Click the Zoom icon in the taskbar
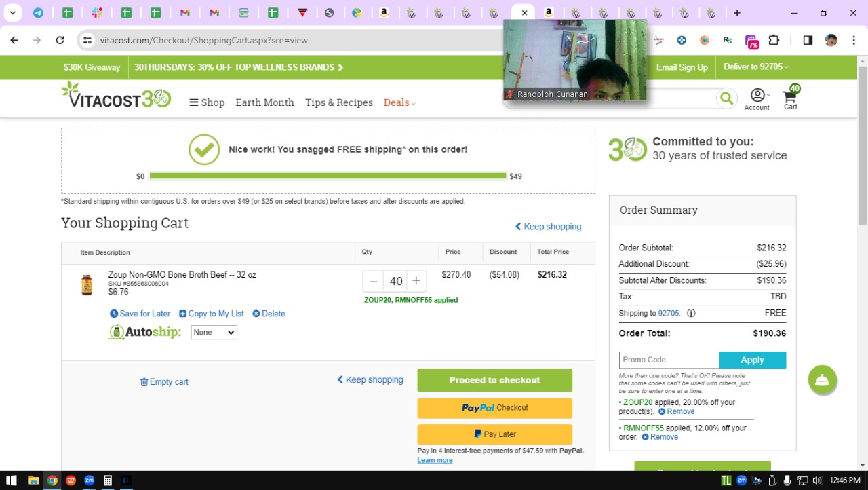The height and width of the screenshot is (490, 868). tap(89, 480)
